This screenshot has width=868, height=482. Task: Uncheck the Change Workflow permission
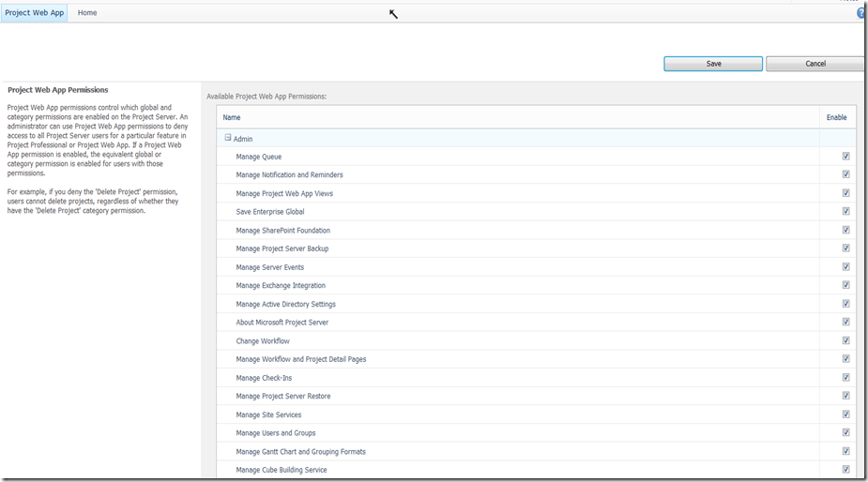tap(845, 340)
